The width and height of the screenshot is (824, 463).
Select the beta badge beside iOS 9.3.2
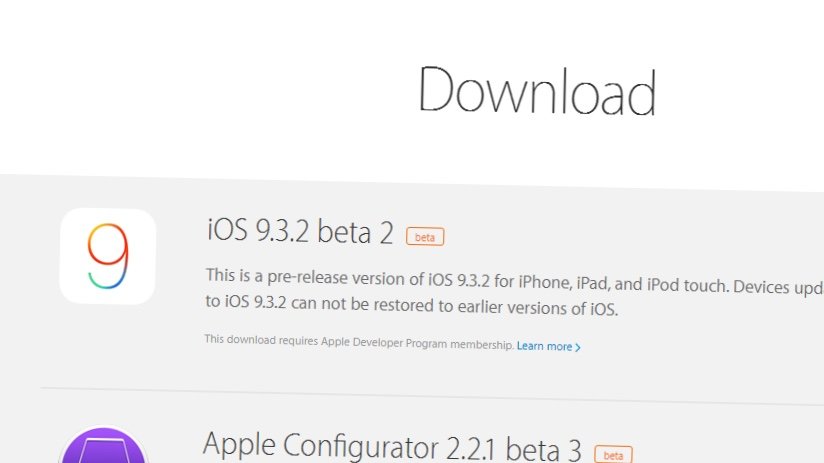click(x=425, y=236)
